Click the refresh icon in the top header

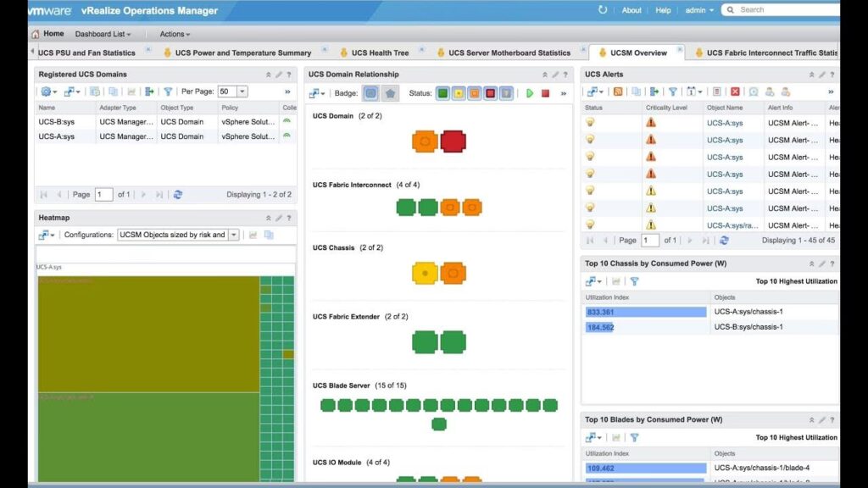603,10
